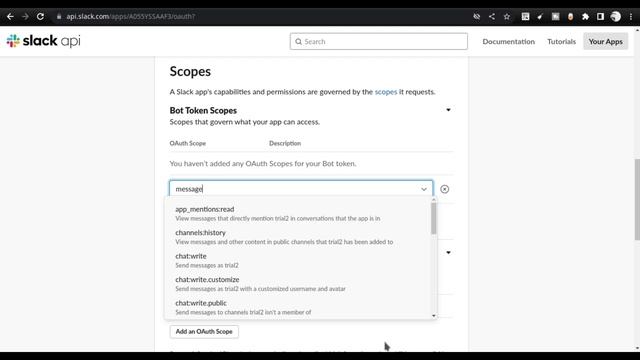Focus the Search field in header
The image size is (640, 360).
pos(379,41)
